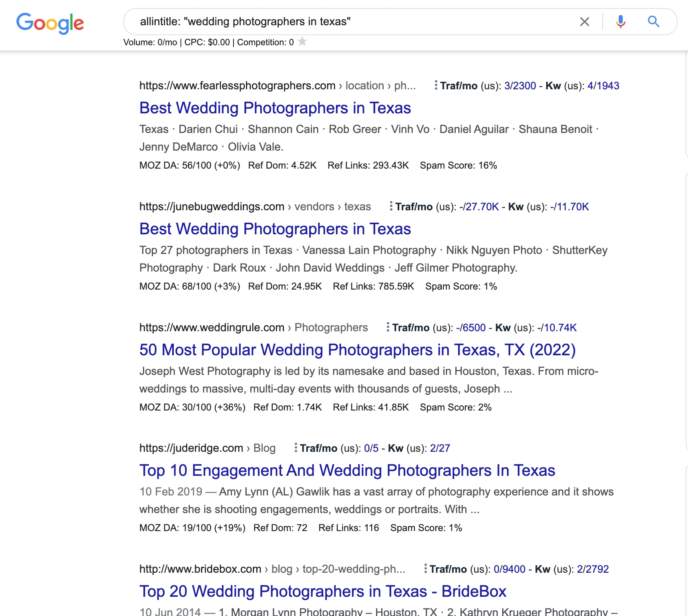Open 50 Most Popular Wedding Photographers link
This screenshot has height=616, width=688.
pyautogui.click(x=358, y=350)
